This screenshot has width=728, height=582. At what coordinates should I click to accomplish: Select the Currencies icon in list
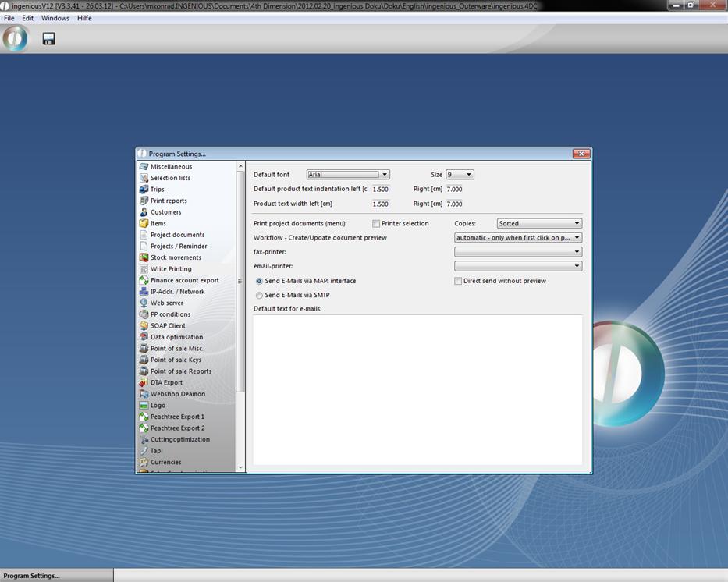pyautogui.click(x=144, y=462)
